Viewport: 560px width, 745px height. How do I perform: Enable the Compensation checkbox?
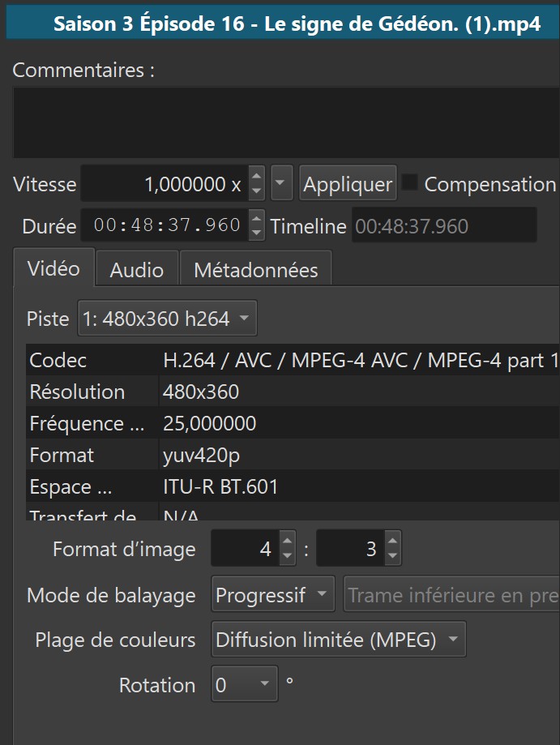tap(410, 183)
